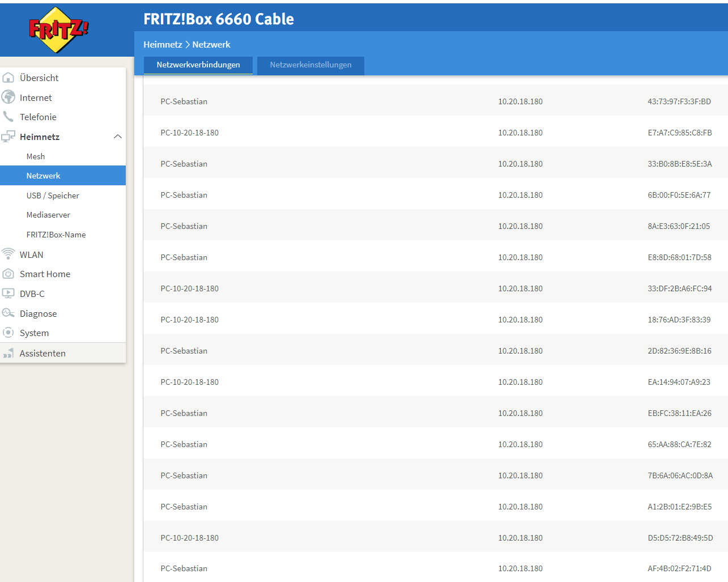Select PC-10-20-18-180 in row EA:14:94:07:A9:23
The height and width of the screenshot is (582, 728).
[190, 382]
